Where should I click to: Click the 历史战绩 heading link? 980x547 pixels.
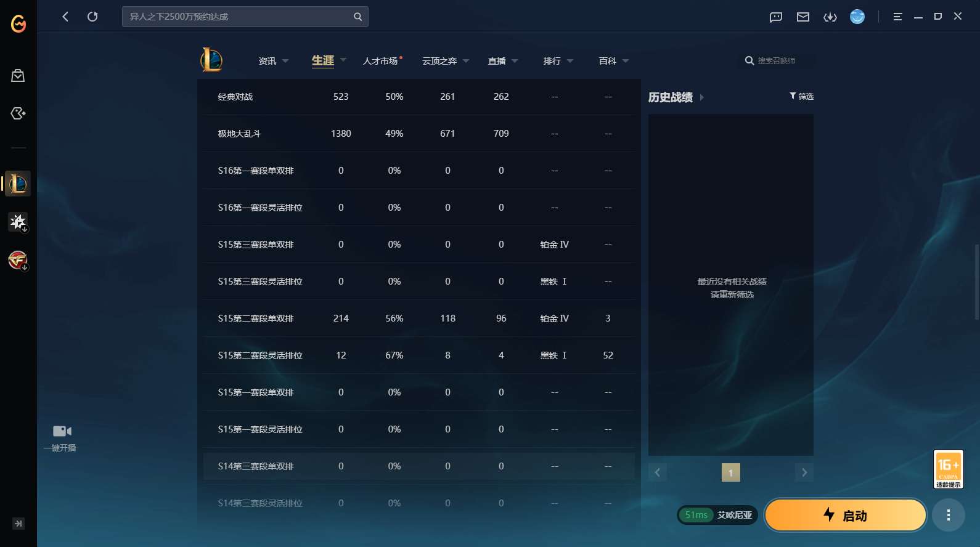671,97
